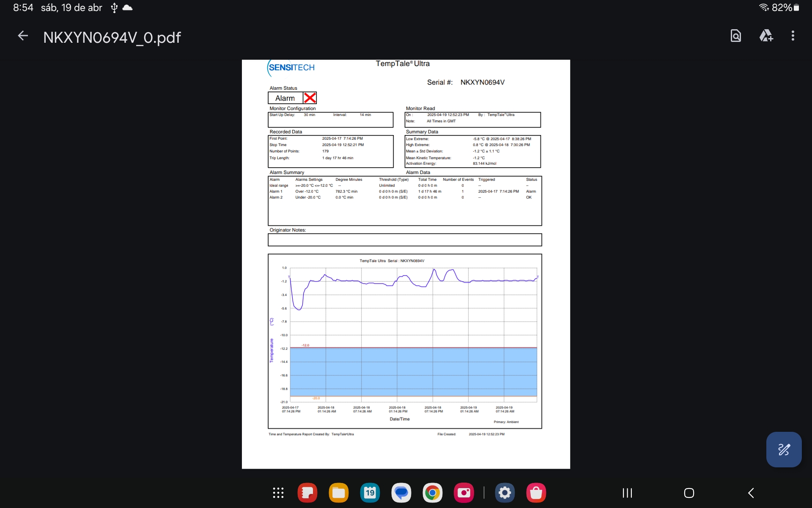
Task: Tap the floating edit/annotate pen button
Action: coord(784,450)
